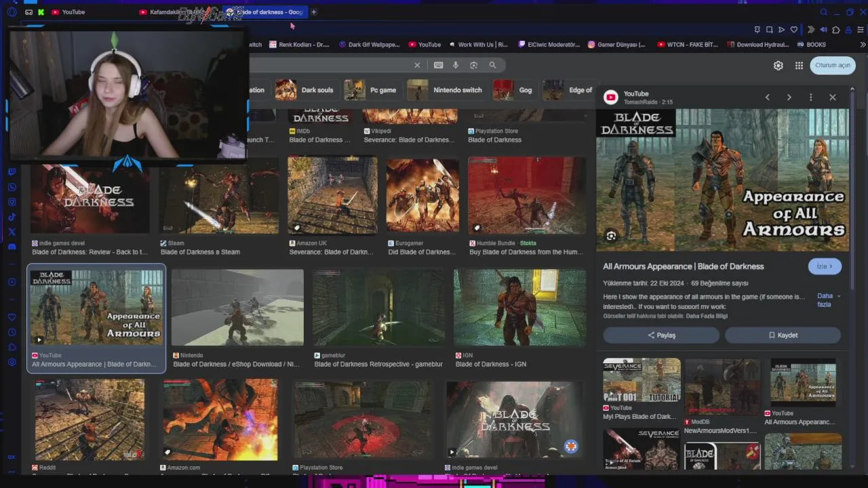This screenshot has width=868, height=488.
Task: Open the on-screen keyboard input tool
Action: coord(438,65)
